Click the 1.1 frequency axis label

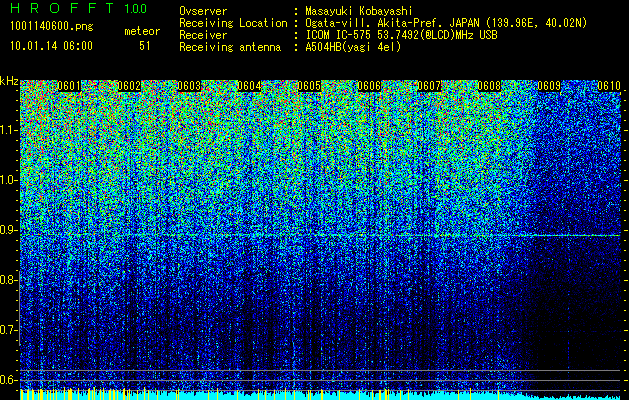point(8,130)
